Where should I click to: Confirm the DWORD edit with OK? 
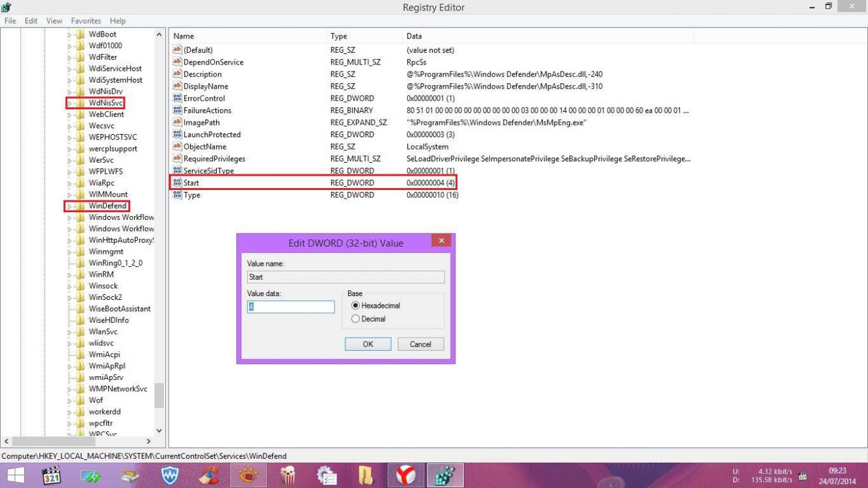pyautogui.click(x=368, y=344)
